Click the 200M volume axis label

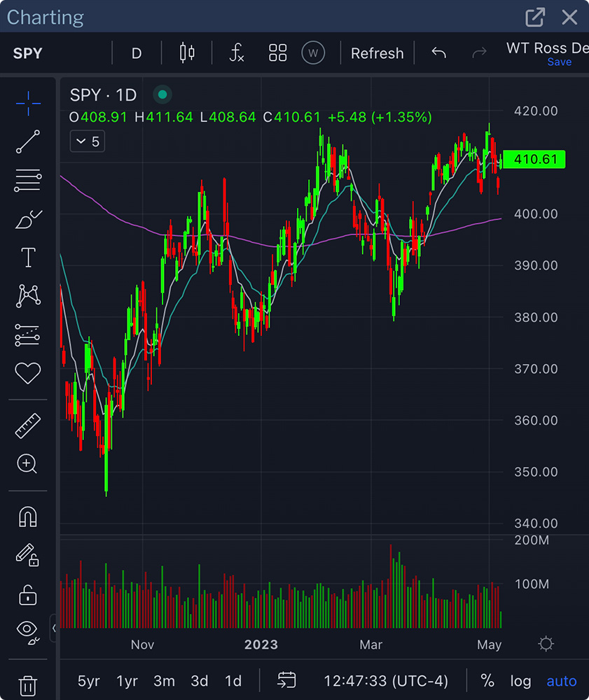[532, 540]
